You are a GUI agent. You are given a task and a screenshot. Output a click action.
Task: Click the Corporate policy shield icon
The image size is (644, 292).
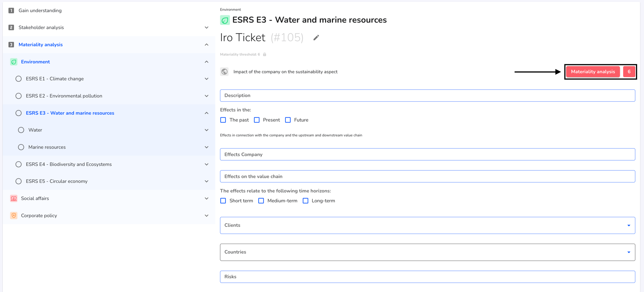coord(14,216)
